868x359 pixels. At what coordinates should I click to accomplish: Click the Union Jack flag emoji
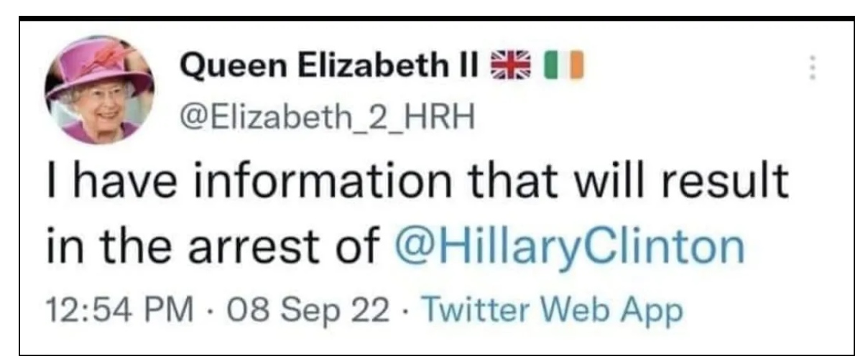509,67
